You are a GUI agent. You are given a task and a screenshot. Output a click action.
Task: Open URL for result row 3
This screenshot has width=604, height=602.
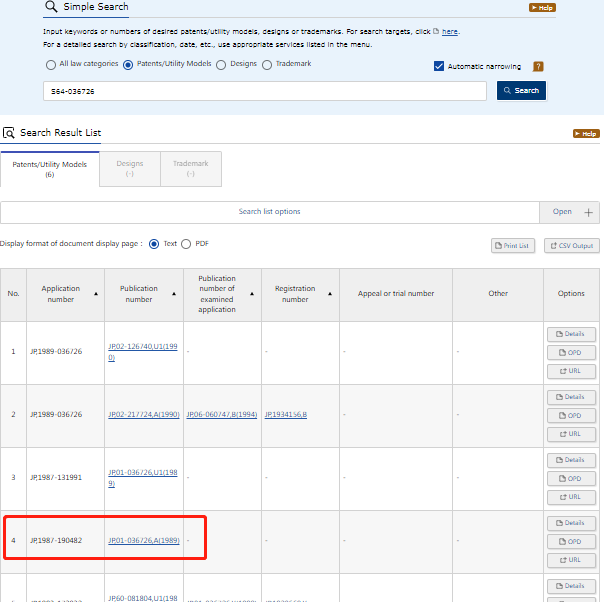coord(571,497)
